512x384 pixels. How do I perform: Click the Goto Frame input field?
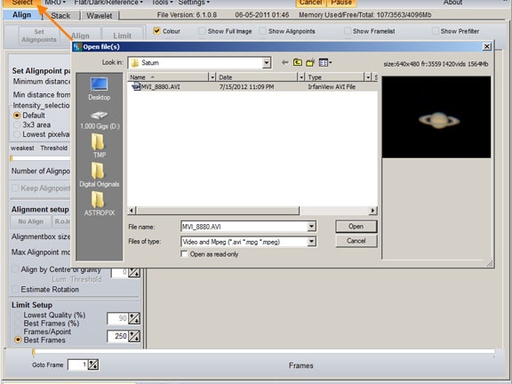[x=78, y=365]
